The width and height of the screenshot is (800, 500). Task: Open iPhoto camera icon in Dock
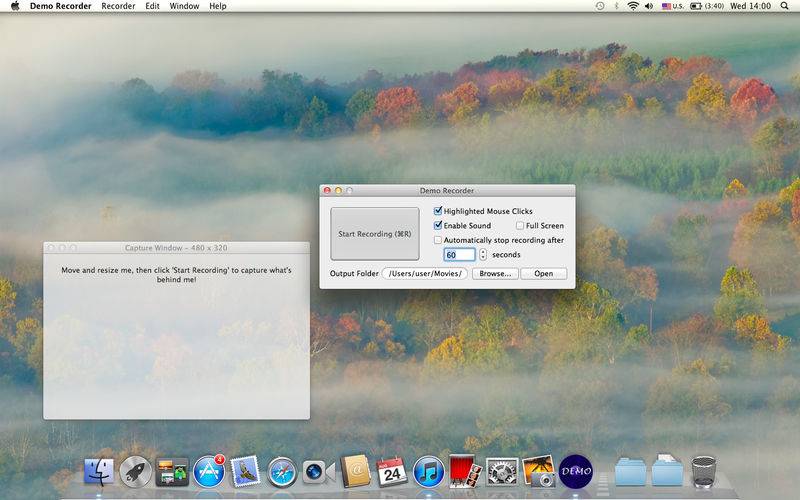click(x=539, y=471)
